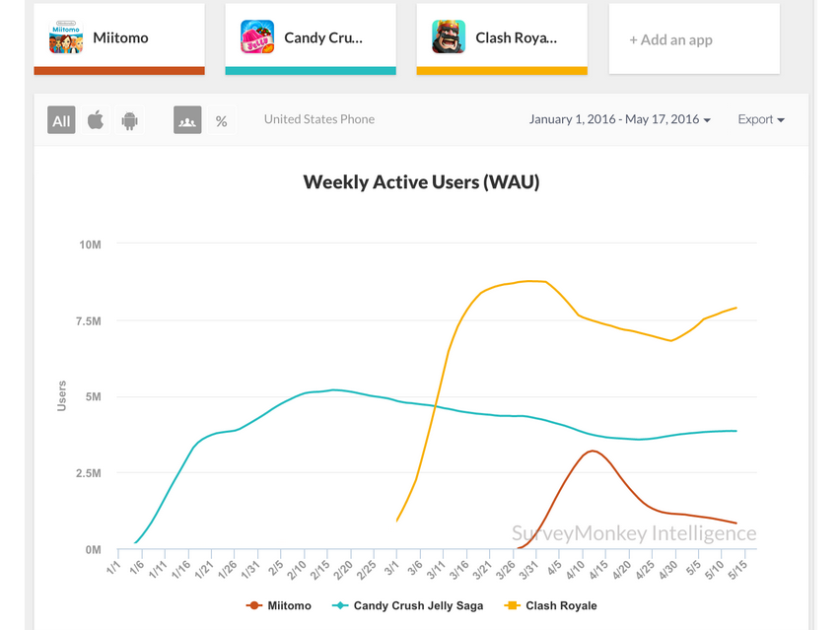The width and height of the screenshot is (840, 630).
Task: Click the Miitomo app icon
Action: tap(65, 37)
